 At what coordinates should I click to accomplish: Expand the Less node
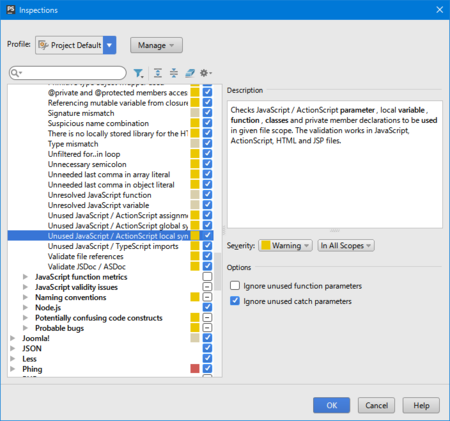point(13,359)
